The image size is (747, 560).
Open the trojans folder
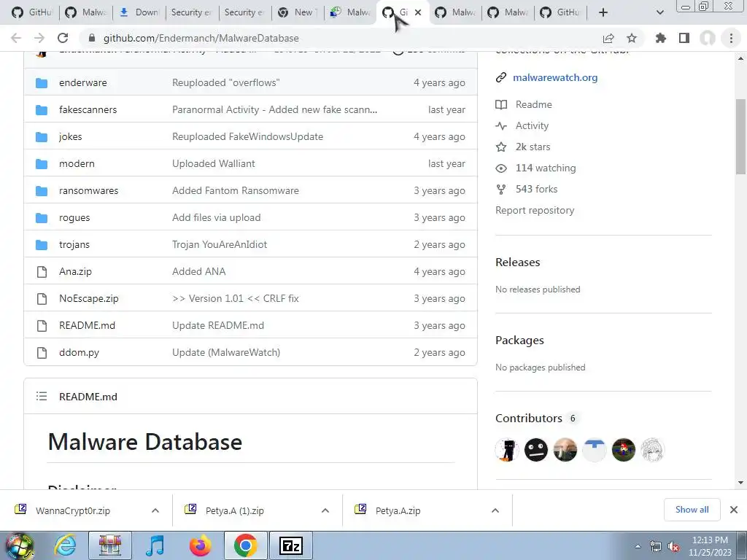(x=74, y=244)
